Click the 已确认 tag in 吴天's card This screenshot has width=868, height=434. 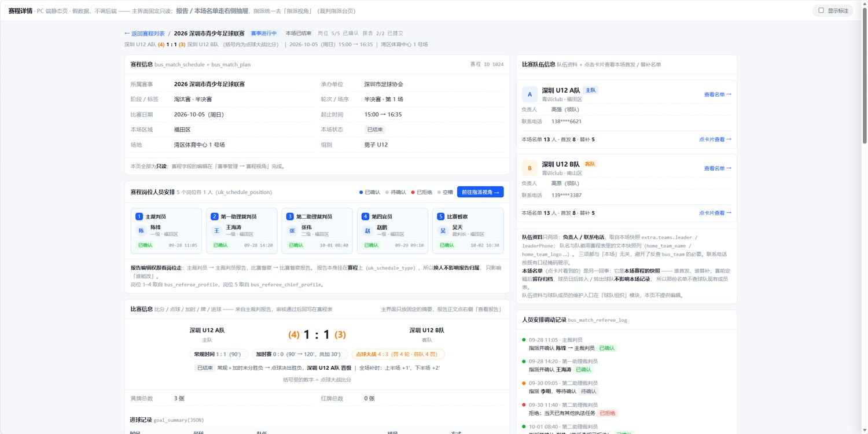coord(446,245)
